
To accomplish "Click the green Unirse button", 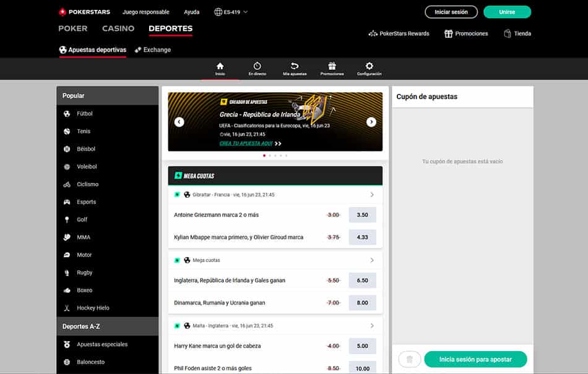I will click(x=507, y=12).
